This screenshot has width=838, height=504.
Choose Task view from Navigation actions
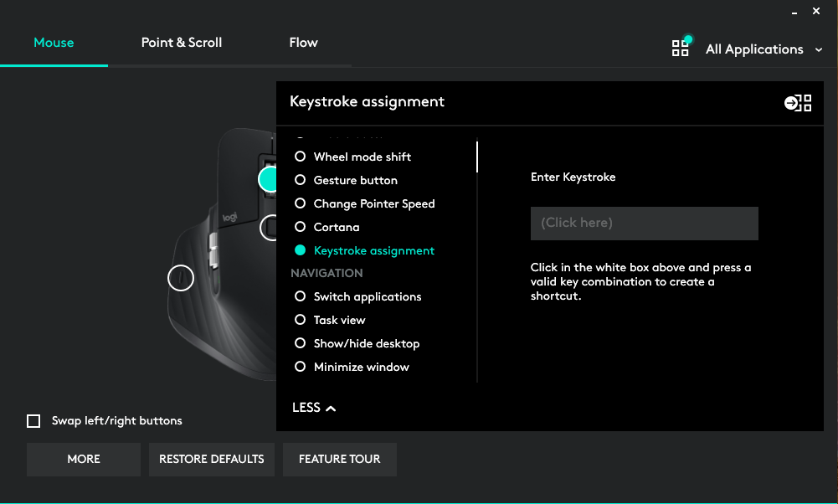338,320
